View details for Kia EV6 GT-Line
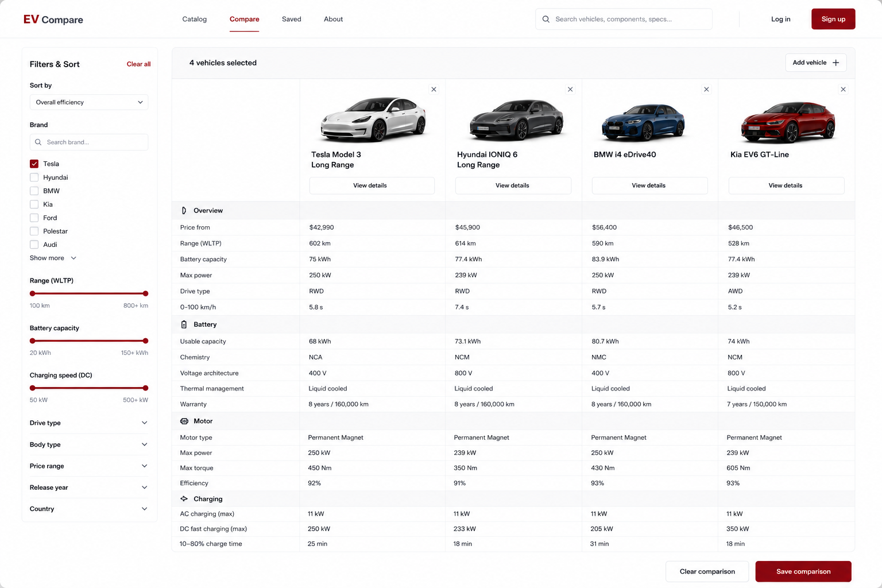The height and width of the screenshot is (588, 882). [786, 185]
